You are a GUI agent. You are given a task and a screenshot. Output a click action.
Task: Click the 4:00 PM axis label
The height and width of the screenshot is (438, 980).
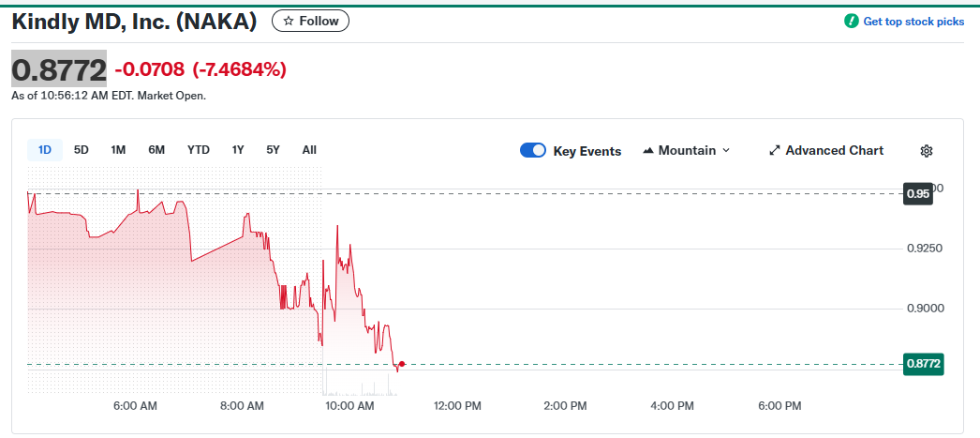coord(672,406)
